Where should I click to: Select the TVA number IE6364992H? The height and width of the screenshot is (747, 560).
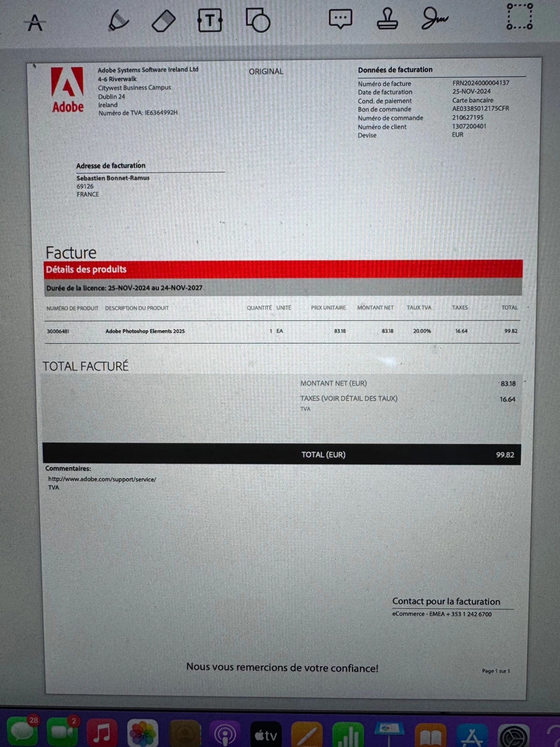(x=161, y=113)
